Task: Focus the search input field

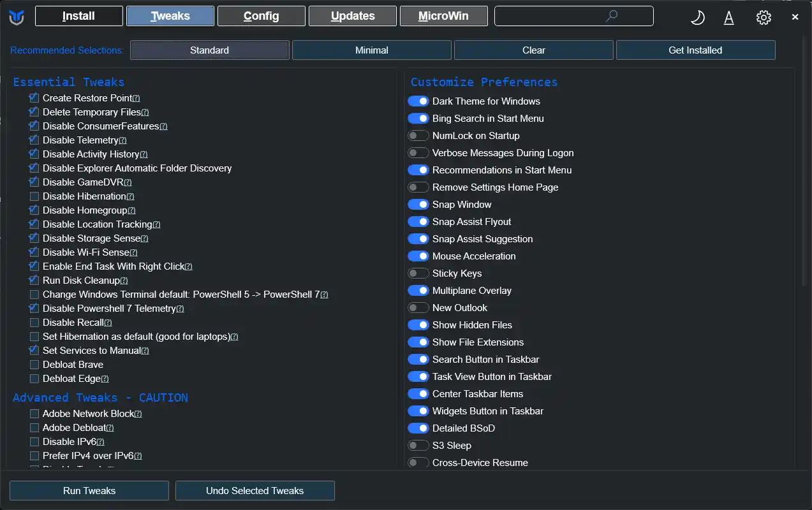Action: (574, 16)
